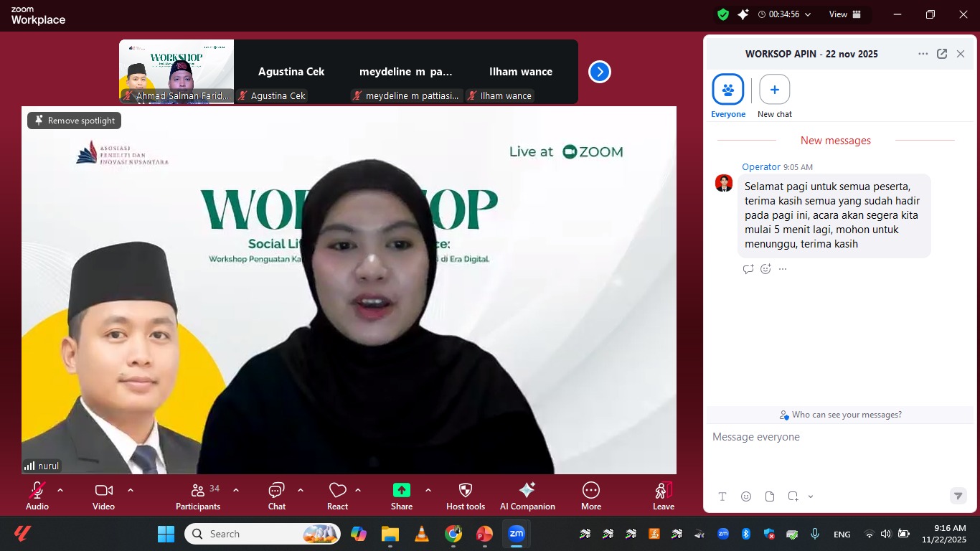The width and height of the screenshot is (980, 551).
Task: Attach a file in chat composer
Action: [770, 496]
